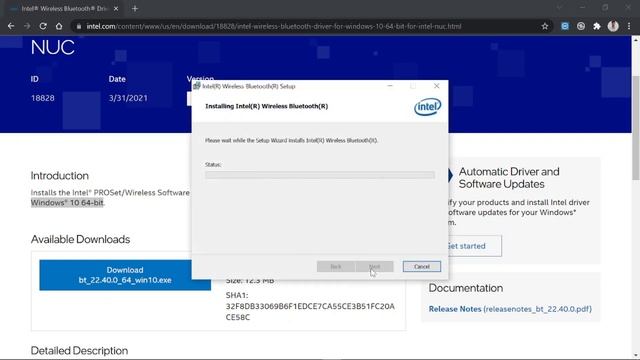Click the 'Available Downloads' heading
The height and width of the screenshot is (360, 640).
[x=80, y=239]
